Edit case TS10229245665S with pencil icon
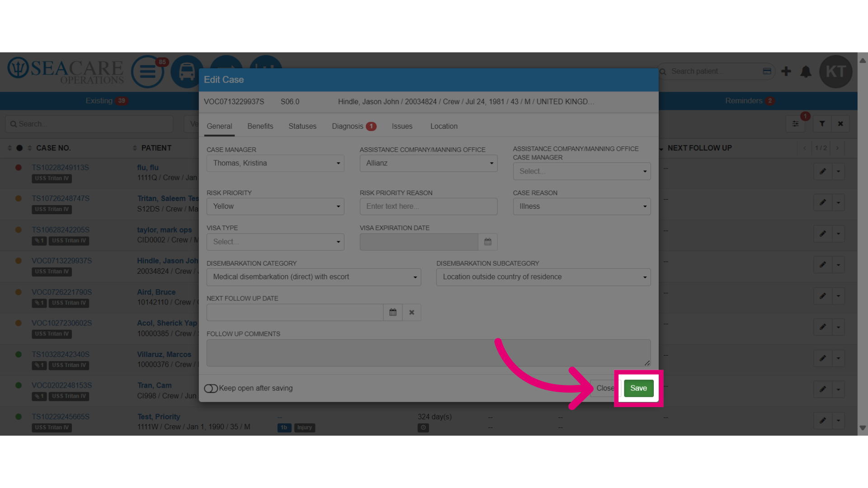The width and height of the screenshot is (868, 488). [823, 421]
